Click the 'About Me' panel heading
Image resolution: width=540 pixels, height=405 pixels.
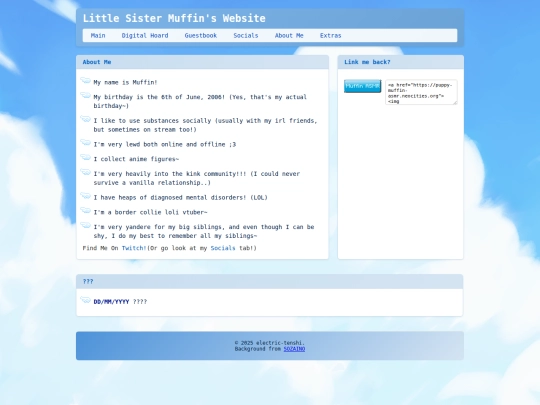coord(97,62)
